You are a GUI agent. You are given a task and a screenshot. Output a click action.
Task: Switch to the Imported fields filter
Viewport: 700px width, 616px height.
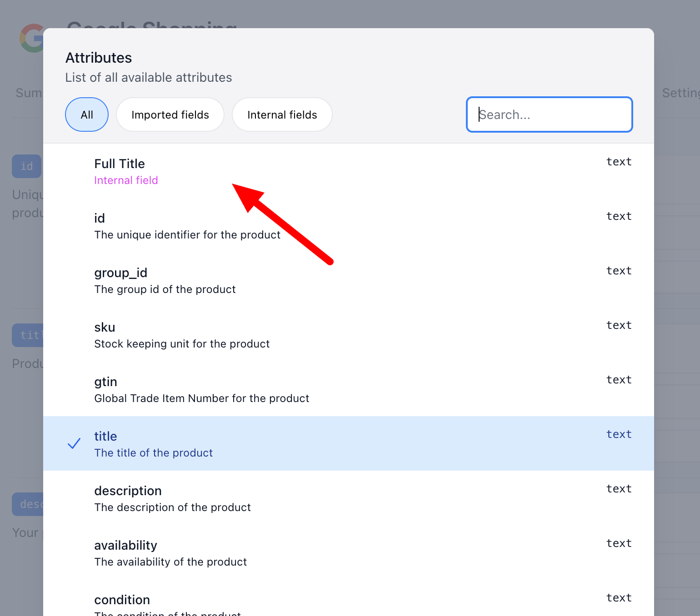coord(170,114)
